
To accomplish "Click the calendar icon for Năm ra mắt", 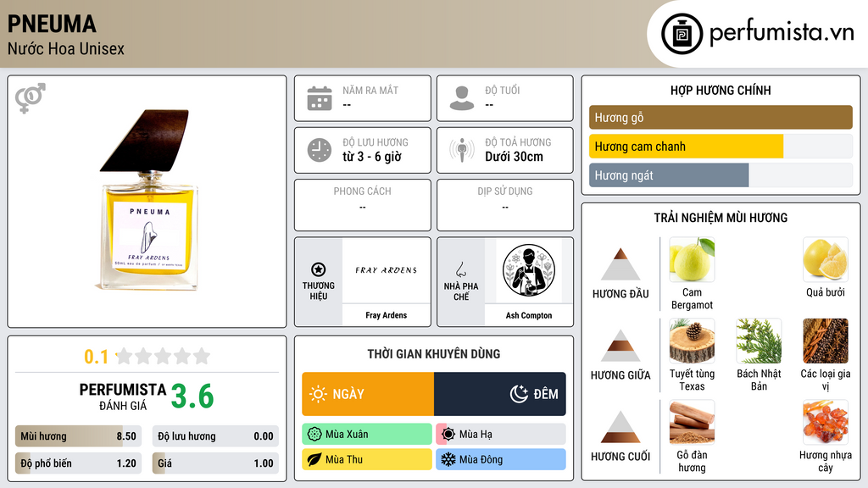I will tap(320, 98).
